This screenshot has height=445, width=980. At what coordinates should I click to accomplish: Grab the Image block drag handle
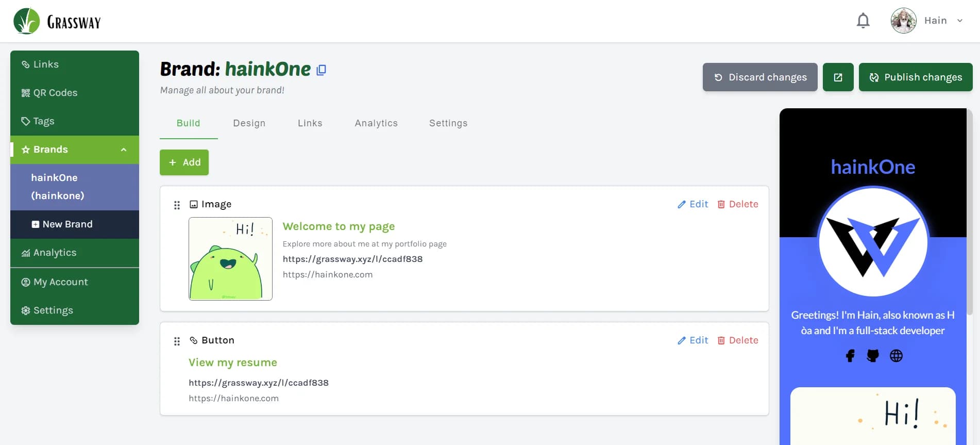coord(177,205)
